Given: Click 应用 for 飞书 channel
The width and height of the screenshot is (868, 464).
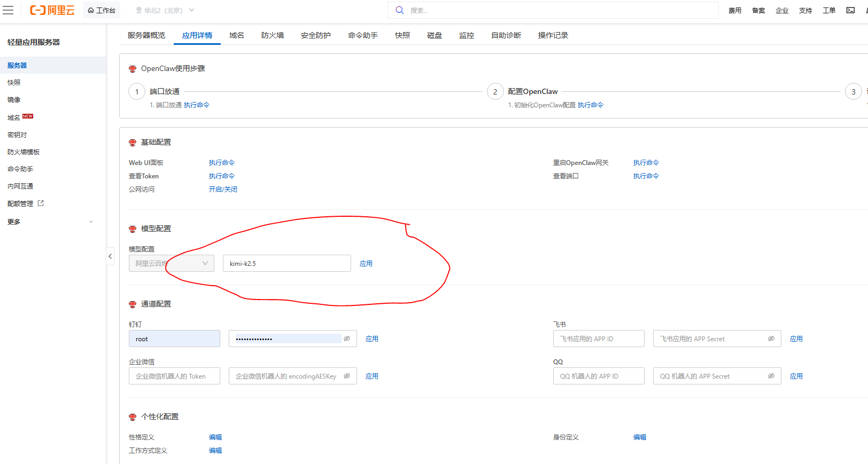Looking at the screenshot, I should [796, 339].
